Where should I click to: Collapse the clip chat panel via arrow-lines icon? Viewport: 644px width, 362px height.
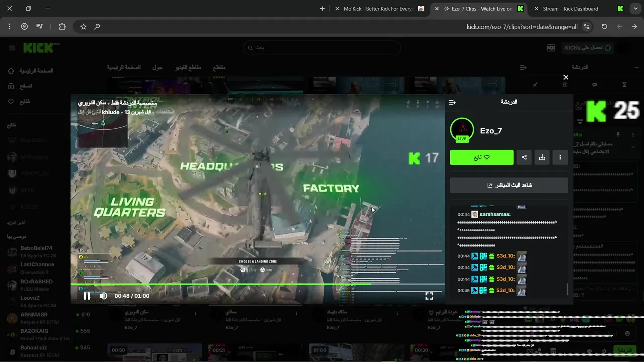(452, 102)
